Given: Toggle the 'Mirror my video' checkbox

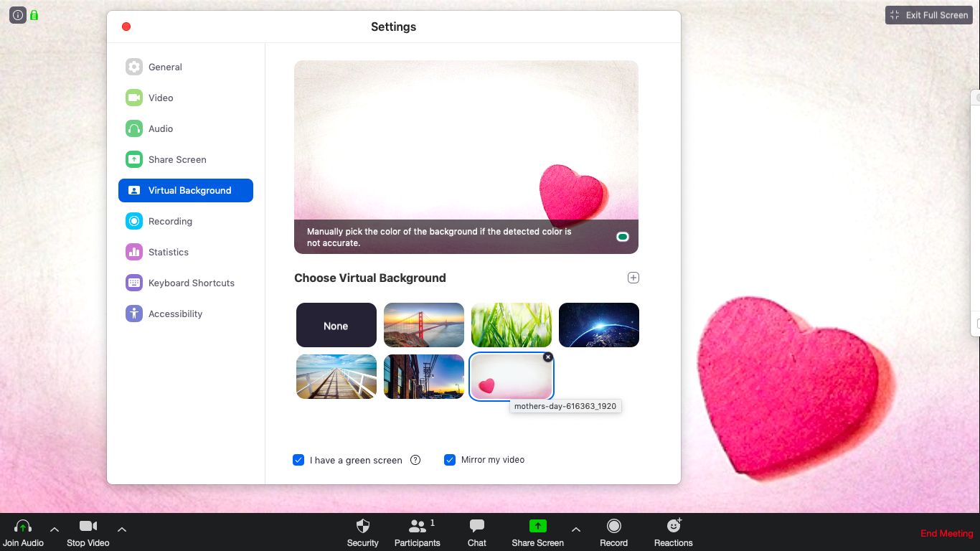Looking at the screenshot, I should tap(450, 460).
